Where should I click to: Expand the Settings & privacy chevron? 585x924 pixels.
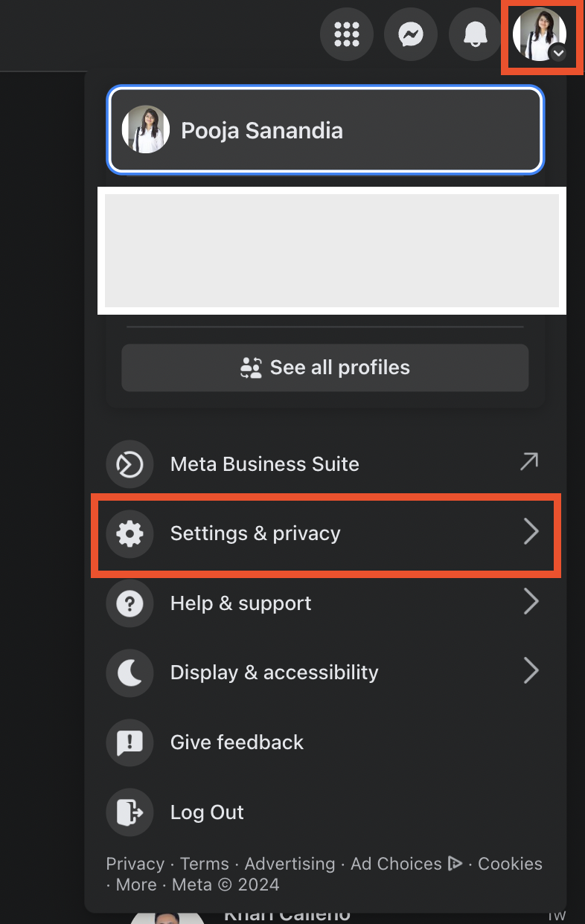pos(531,533)
